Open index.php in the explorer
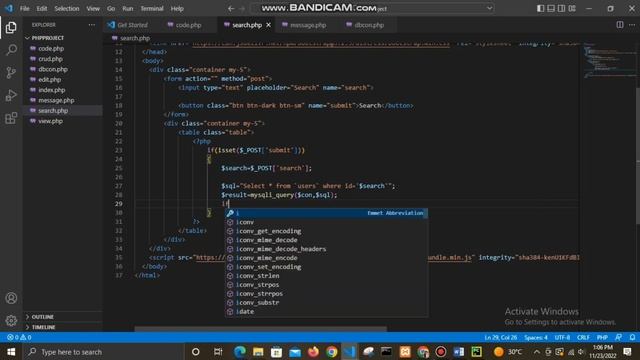This screenshot has width=640, height=360. click(51, 90)
